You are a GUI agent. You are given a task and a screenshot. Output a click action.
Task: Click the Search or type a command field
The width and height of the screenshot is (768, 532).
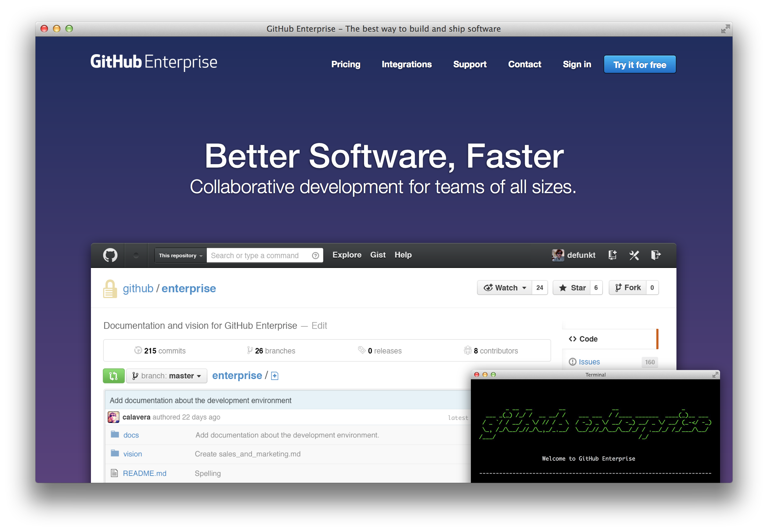click(x=265, y=256)
